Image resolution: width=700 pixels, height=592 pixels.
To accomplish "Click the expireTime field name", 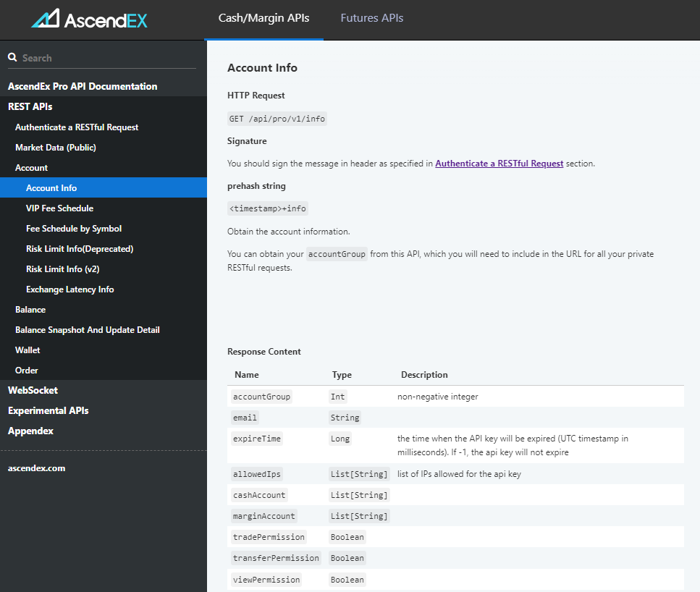I will click(257, 439).
